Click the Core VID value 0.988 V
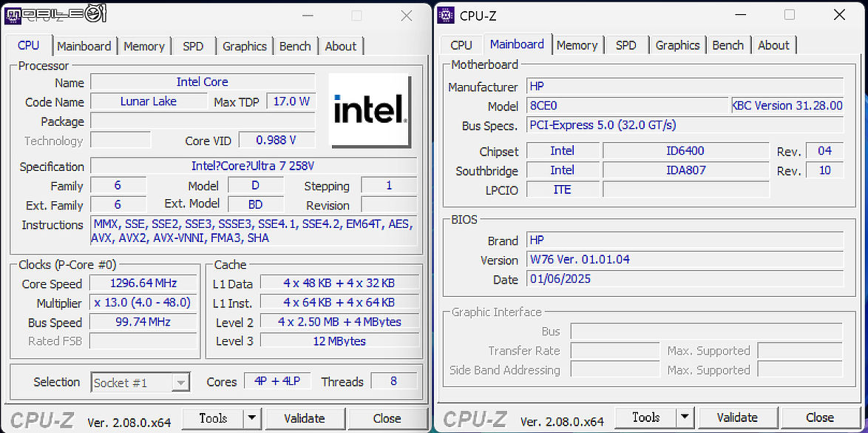Viewport: 868px width, 433px height. [x=277, y=141]
